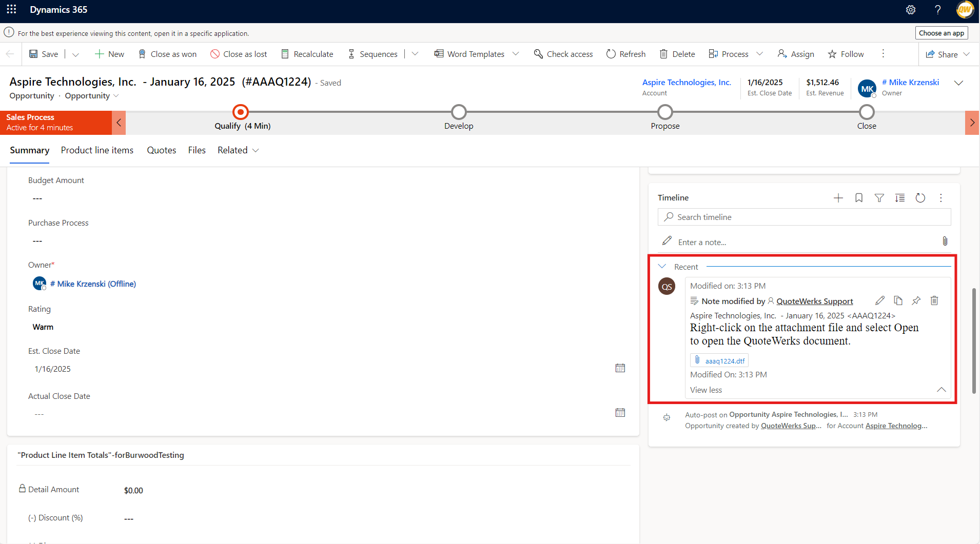Viewport: 980px width, 544px height.
Task: Delete the note with trash icon
Action: coord(934,301)
